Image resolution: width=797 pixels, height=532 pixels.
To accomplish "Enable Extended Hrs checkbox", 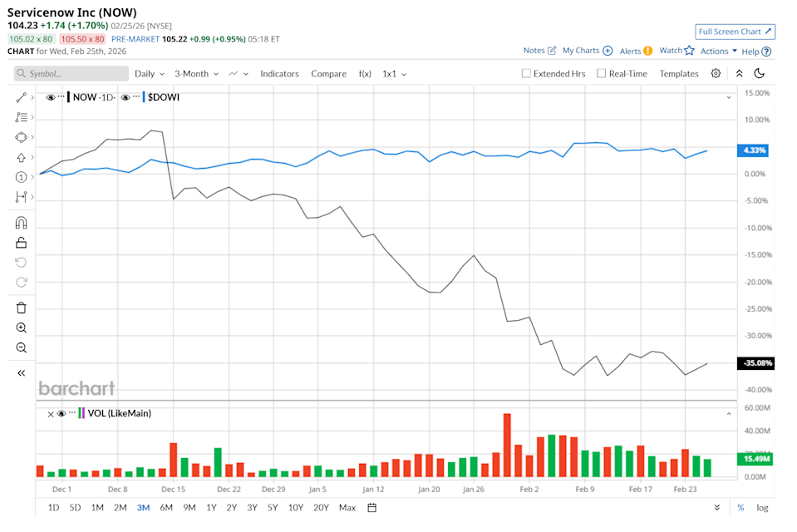I will point(526,73).
